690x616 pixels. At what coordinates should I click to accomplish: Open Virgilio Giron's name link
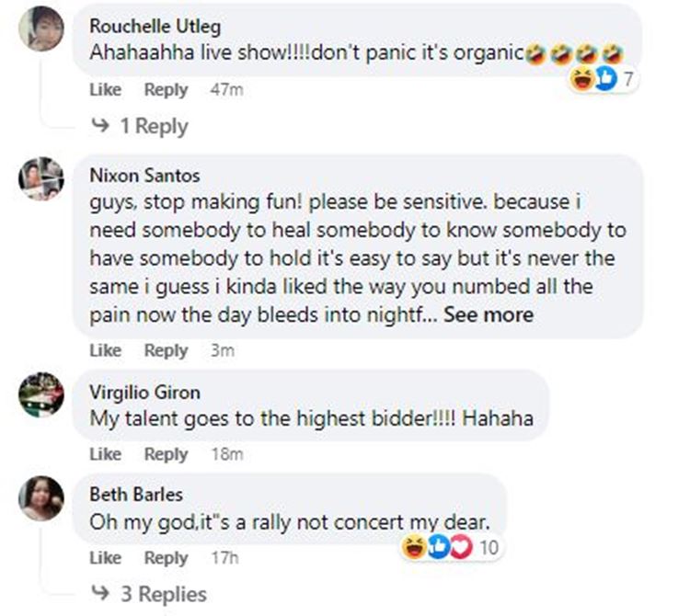tap(144, 392)
